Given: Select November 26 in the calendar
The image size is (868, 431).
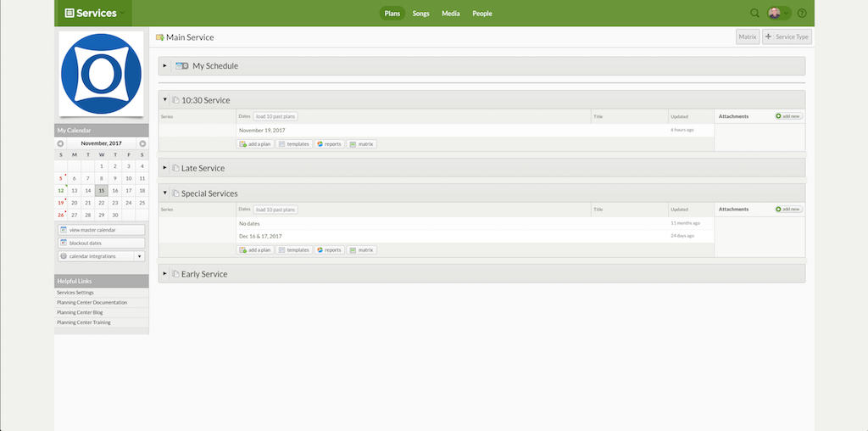Looking at the screenshot, I should [x=61, y=215].
